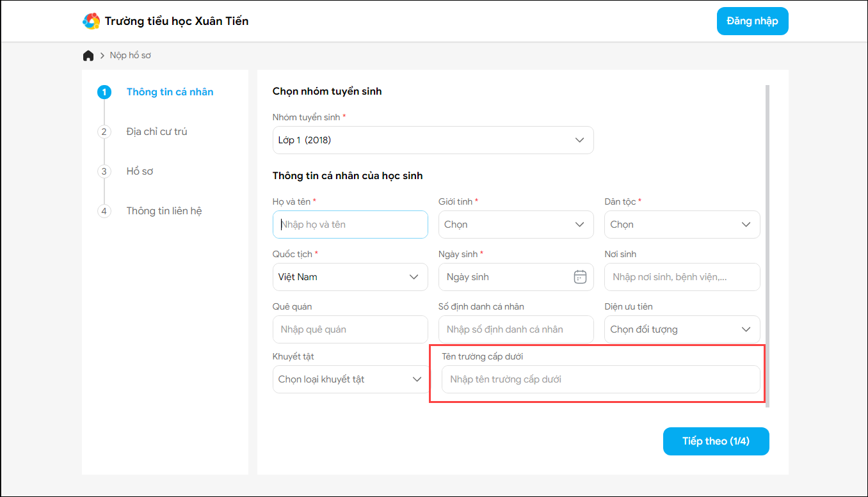868x497 pixels.
Task: Click the Đăng nhập button
Action: (752, 21)
